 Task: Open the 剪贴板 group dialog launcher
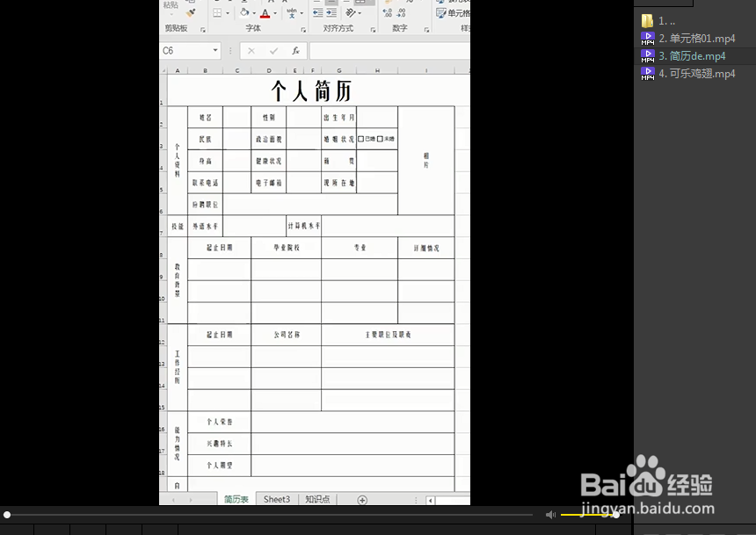[x=203, y=30]
